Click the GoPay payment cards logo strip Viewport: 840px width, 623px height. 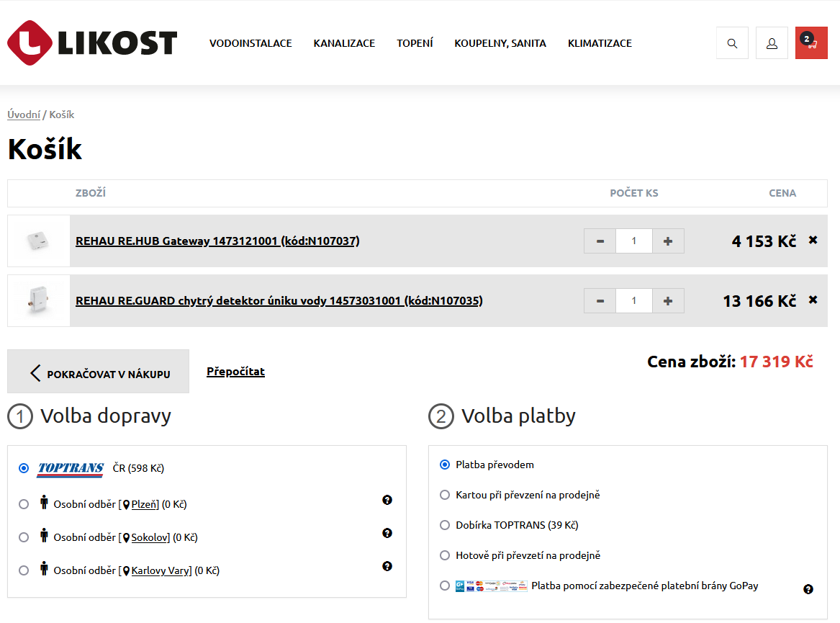(x=491, y=586)
